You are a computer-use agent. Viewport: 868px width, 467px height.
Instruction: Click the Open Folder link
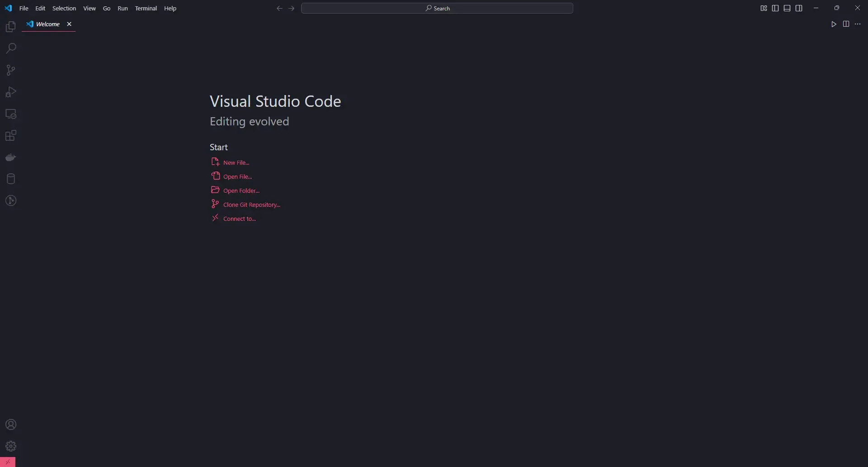(241, 191)
